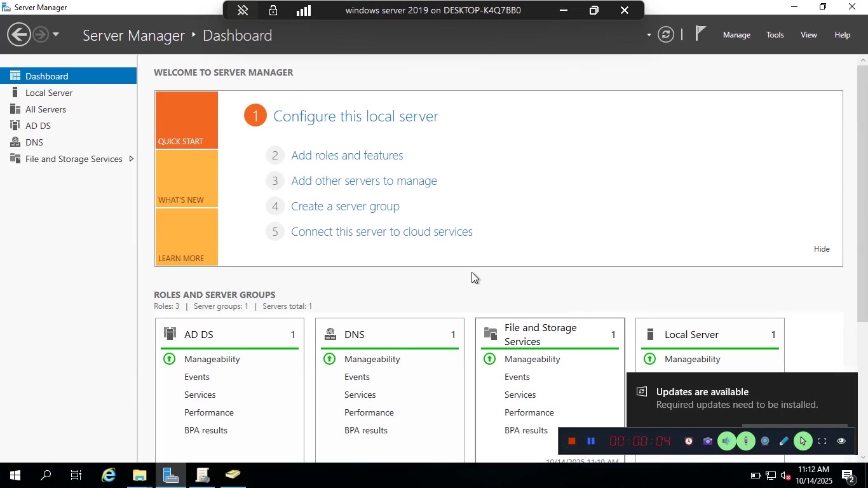Screen dimensions: 868x488
Task: Toggle webcam capture in the recorder
Action: point(765,441)
